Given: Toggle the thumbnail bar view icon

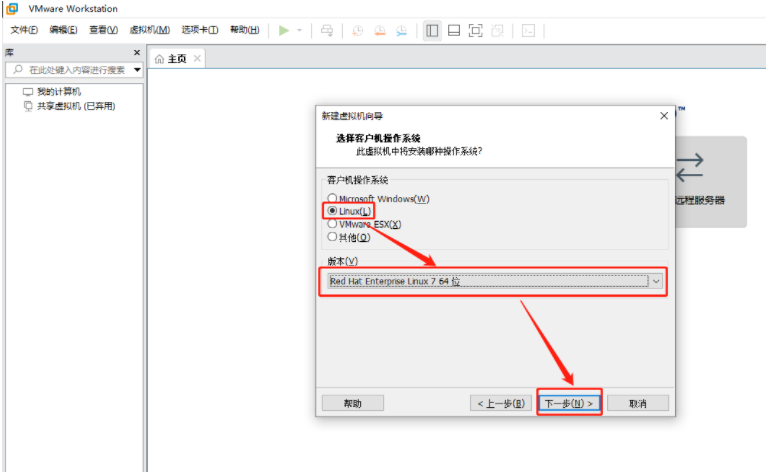Looking at the screenshot, I should pyautogui.click(x=454, y=30).
